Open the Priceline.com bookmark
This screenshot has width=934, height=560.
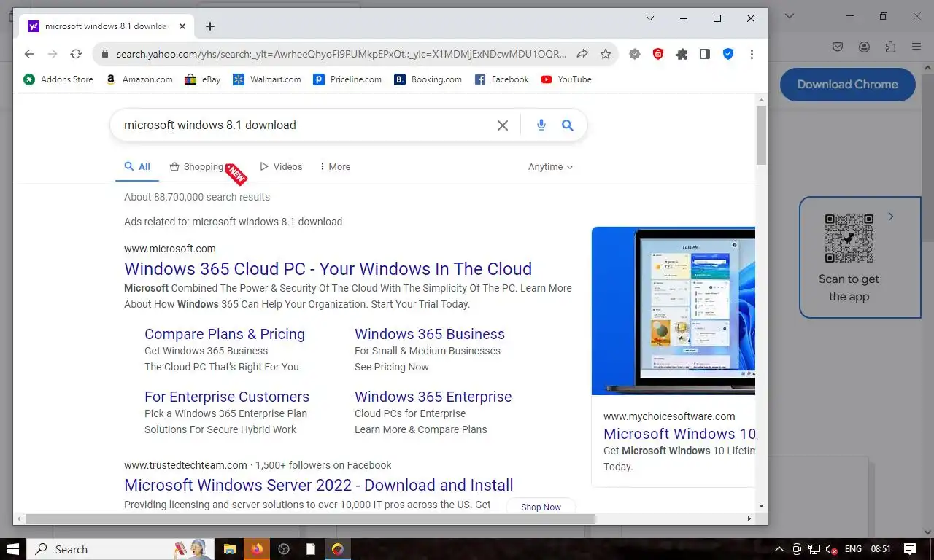pos(347,79)
